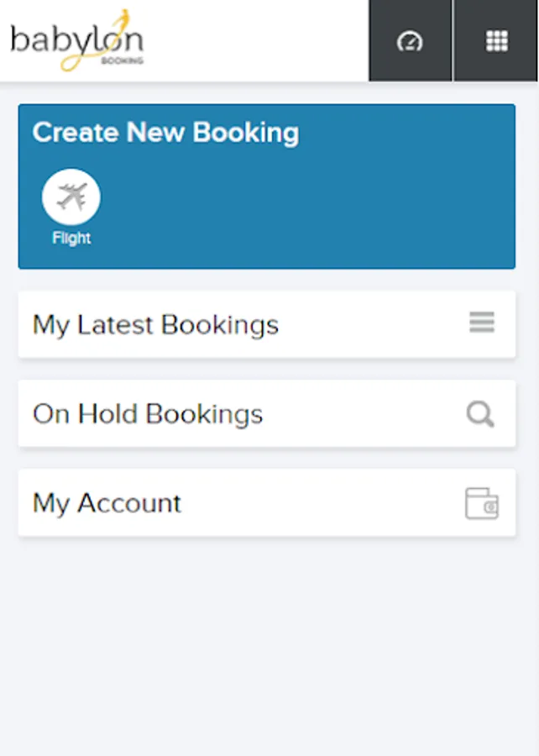Select the "My Latest Bookings" text label
Screen dimensions: 539x756
point(155,324)
